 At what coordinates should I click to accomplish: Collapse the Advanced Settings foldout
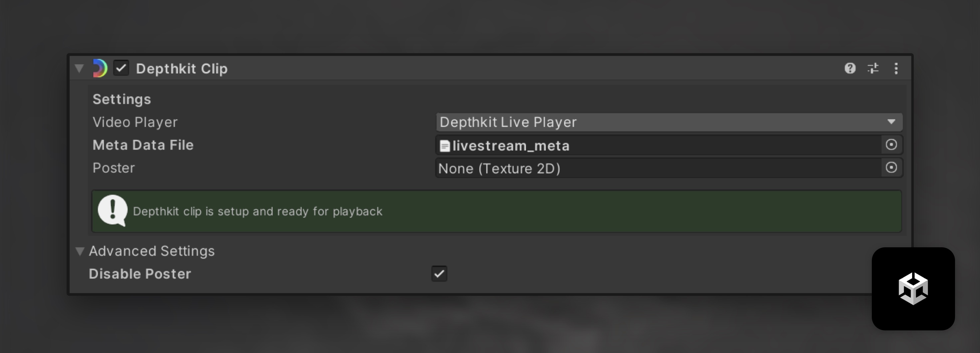coord(80,251)
